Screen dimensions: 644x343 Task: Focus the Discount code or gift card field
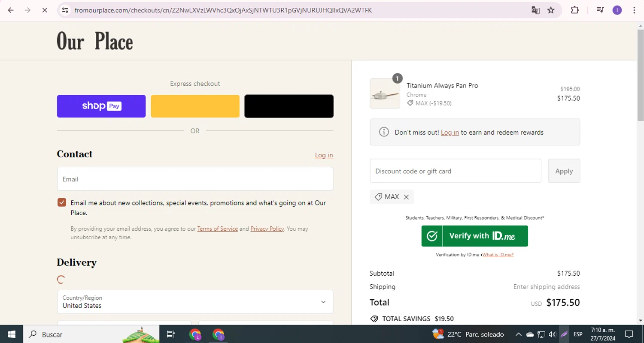click(455, 171)
